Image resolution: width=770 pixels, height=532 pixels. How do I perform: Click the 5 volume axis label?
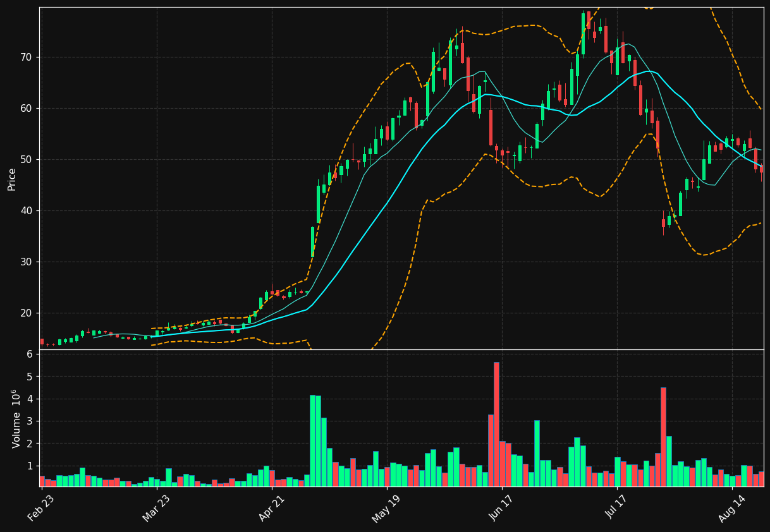29,377
